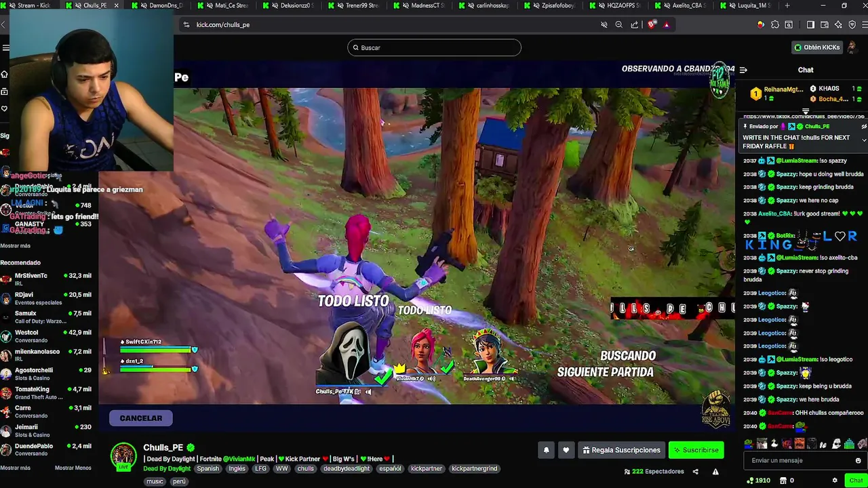Toggle the browser sidebar panel icon

point(810,24)
